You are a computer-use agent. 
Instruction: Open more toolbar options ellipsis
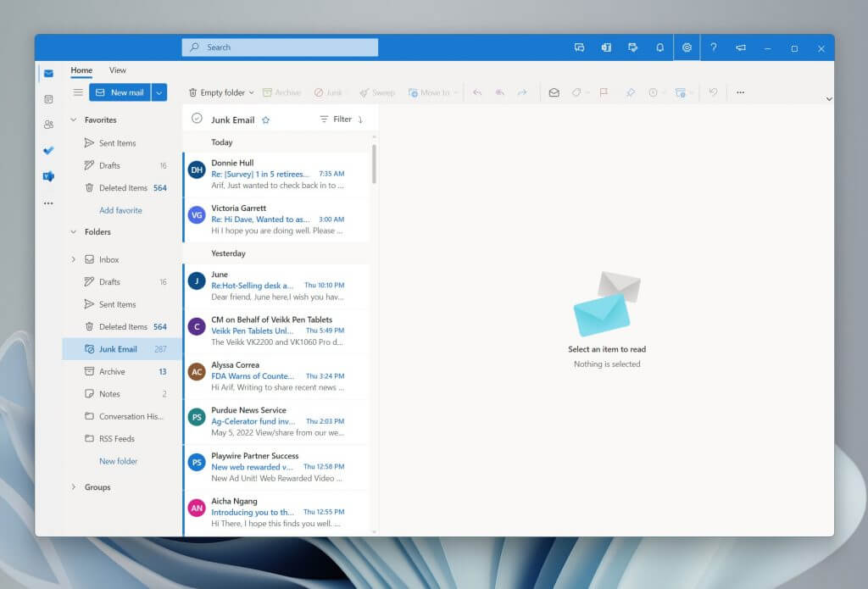(740, 92)
